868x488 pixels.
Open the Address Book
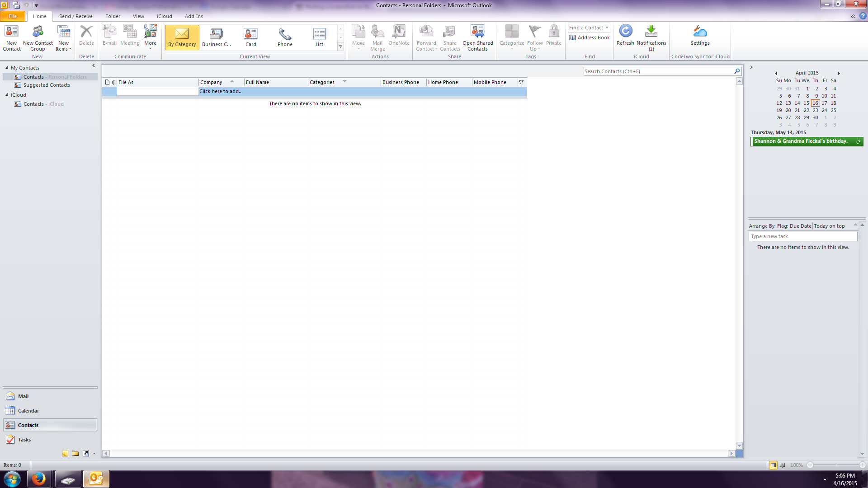pos(590,38)
